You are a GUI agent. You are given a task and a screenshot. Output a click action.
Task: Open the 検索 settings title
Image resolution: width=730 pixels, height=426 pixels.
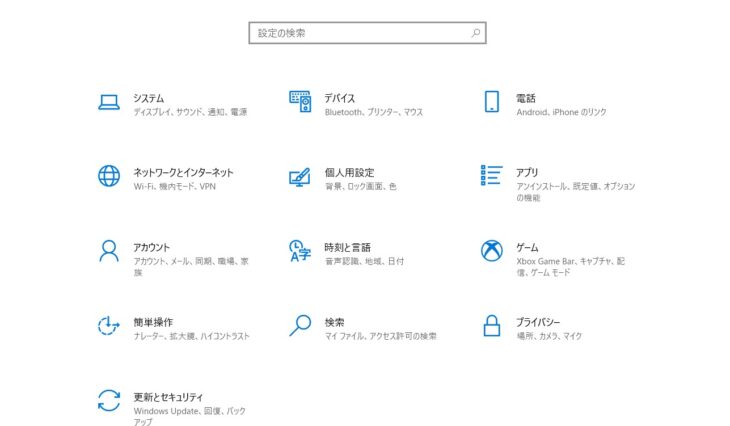pos(334,322)
